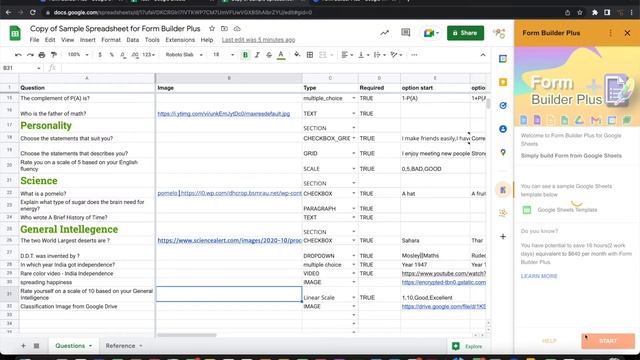Screen dimensions: 640x360
Task: Click the START button in Form Builder Plus
Action: click(x=608, y=341)
